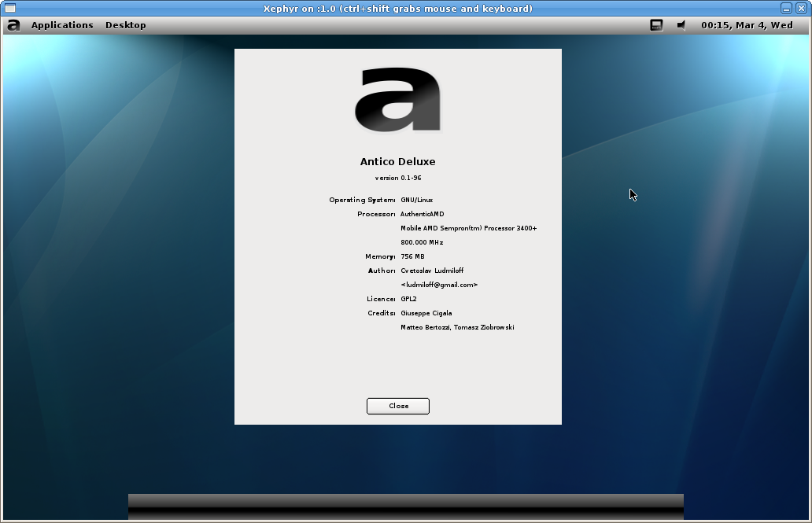Click the '800.000 MHz' value
Screen dimensions: 812x523
422,242
